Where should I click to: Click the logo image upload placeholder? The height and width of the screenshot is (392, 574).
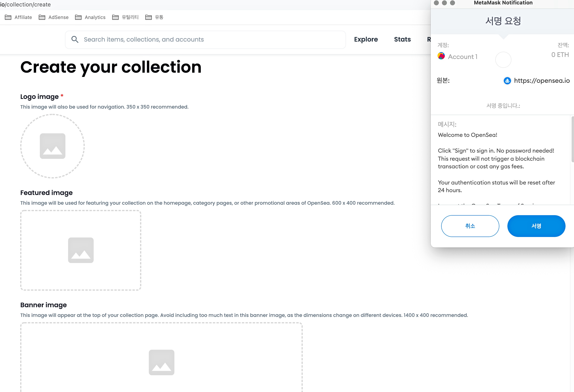click(52, 146)
